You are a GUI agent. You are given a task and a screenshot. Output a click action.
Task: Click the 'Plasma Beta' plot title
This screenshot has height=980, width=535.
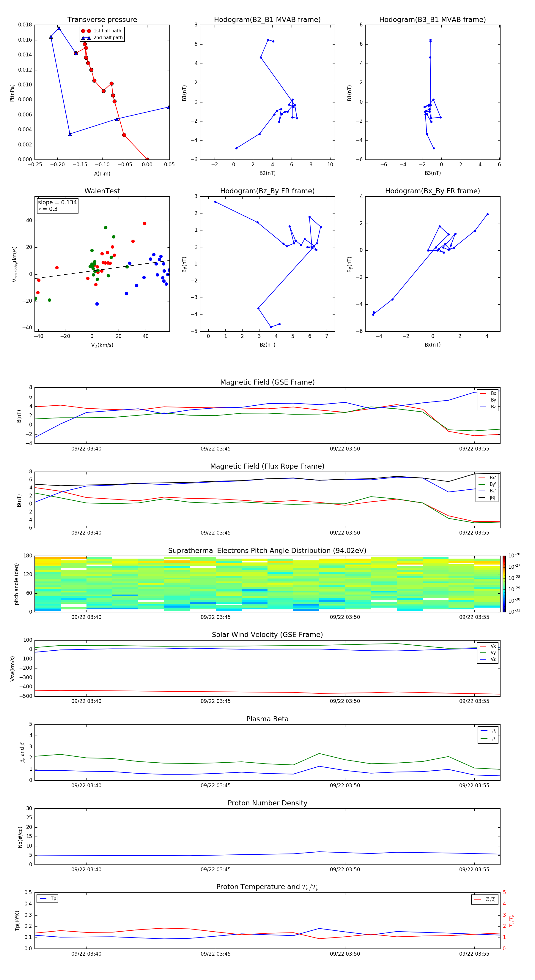[x=267, y=719]
